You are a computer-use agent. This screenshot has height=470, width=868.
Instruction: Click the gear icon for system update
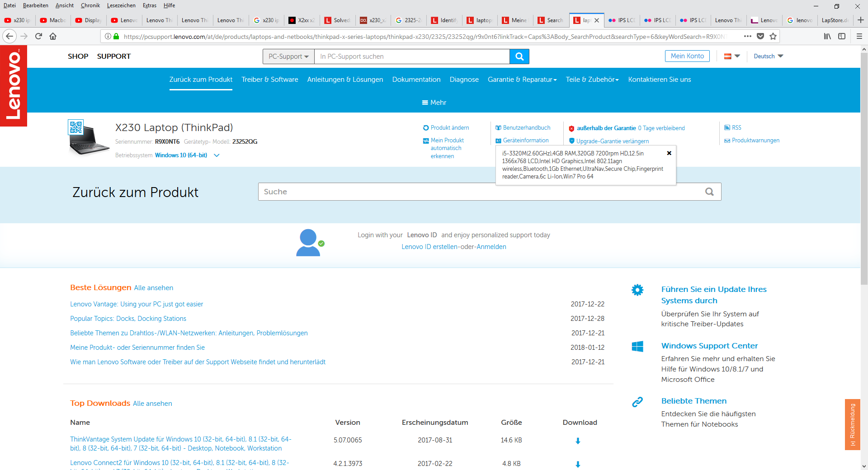point(637,290)
